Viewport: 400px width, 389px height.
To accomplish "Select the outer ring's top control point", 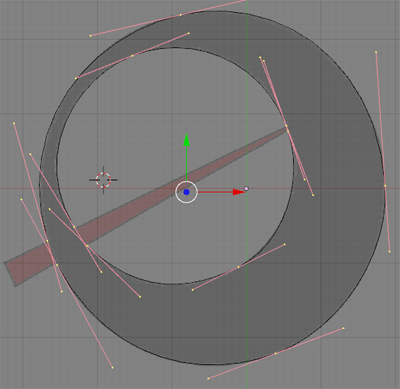I will (180, 15).
